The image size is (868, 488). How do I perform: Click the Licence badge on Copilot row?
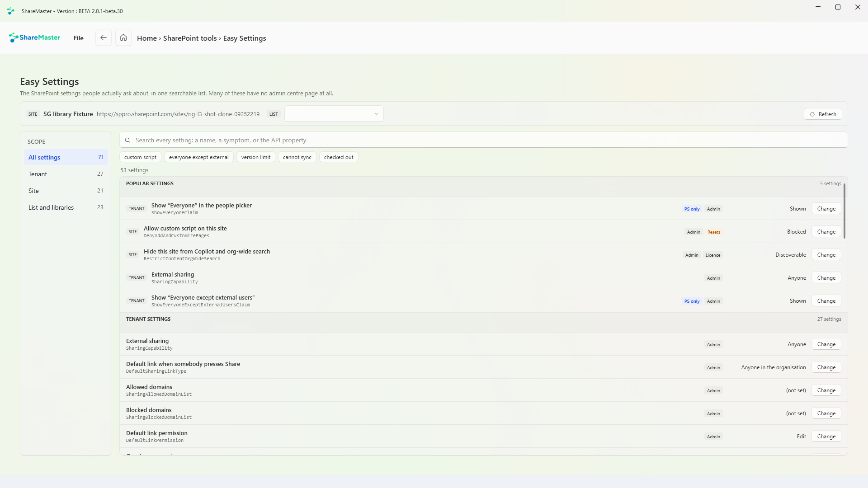(x=713, y=255)
